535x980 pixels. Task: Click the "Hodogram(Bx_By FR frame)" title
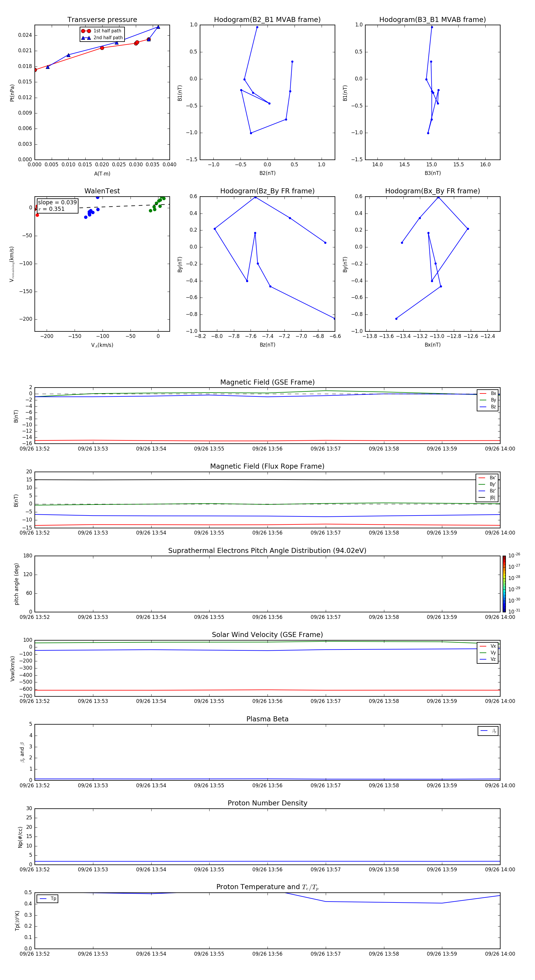432,191
